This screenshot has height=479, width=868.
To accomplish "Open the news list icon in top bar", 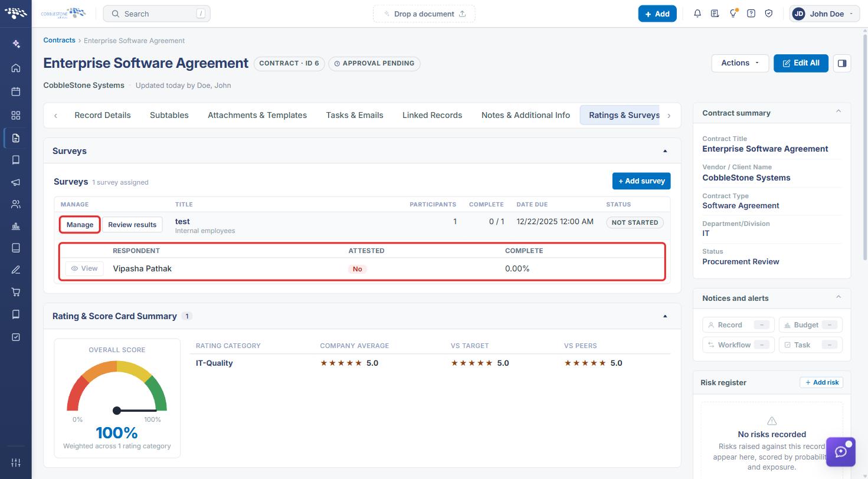I will coord(715,14).
